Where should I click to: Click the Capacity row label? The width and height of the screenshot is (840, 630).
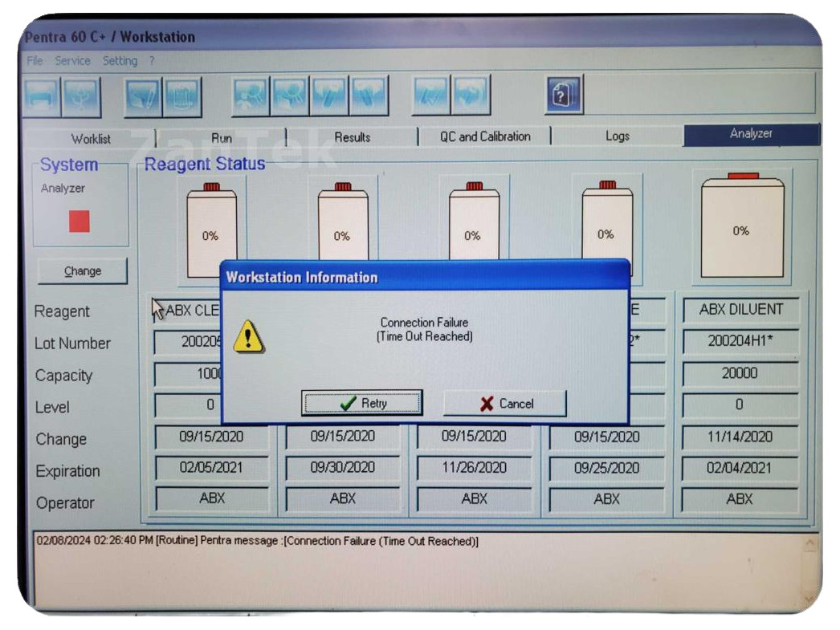pyautogui.click(x=63, y=376)
